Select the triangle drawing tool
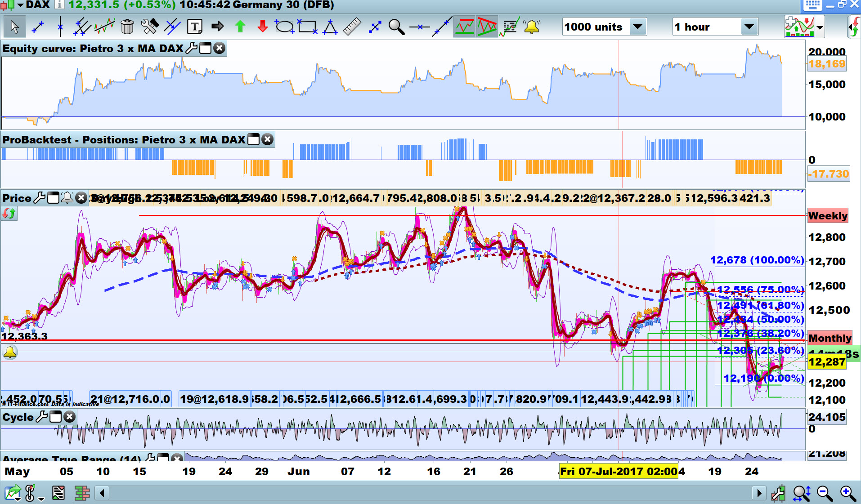The height and width of the screenshot is (504, 861). (330, 27)
